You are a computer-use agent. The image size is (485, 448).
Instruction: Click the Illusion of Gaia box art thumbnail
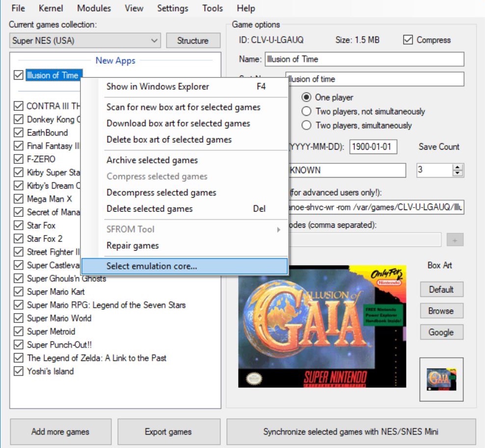click(441, 380)
